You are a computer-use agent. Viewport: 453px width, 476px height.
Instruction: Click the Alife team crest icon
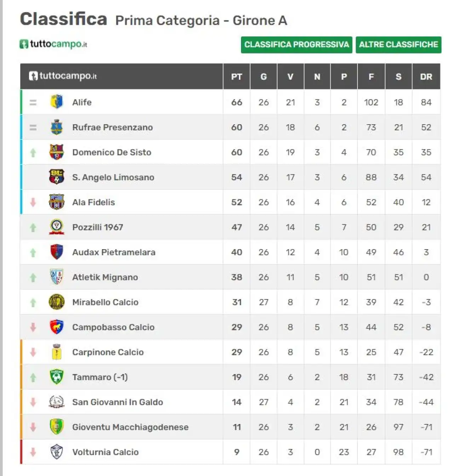coord(57,102)
